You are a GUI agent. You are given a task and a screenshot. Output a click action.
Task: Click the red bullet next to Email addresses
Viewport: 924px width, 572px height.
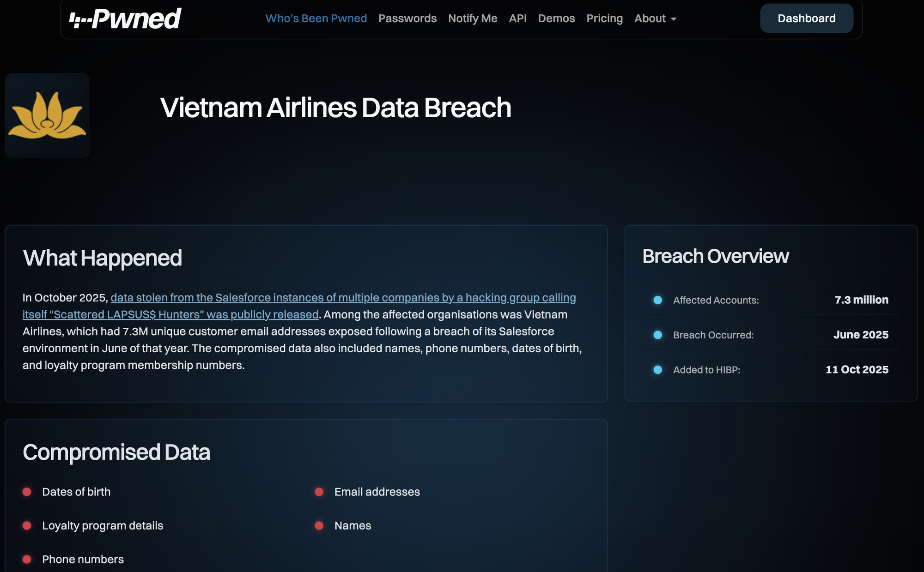point(319,492)
